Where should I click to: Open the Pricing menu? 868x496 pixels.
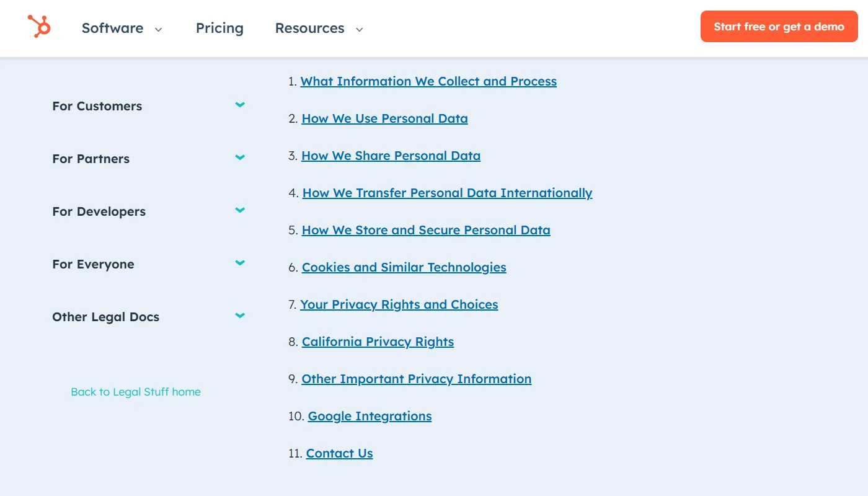219,28
